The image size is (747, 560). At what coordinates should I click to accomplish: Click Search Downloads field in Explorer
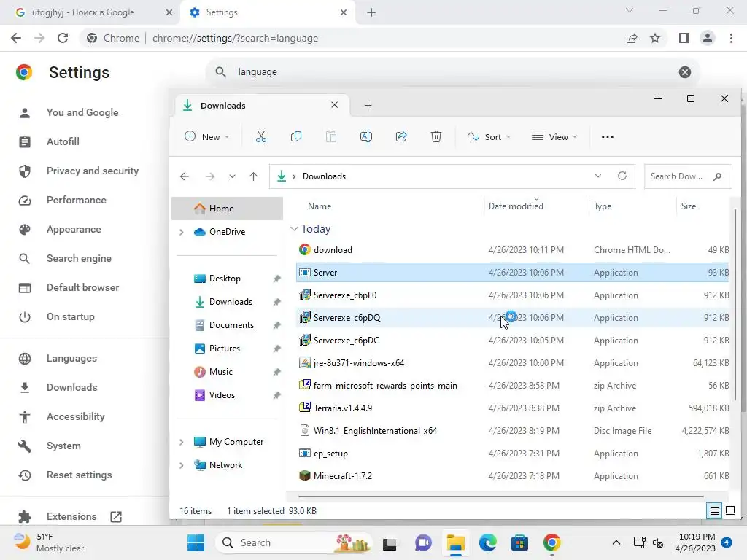click(x=687, y=176)
